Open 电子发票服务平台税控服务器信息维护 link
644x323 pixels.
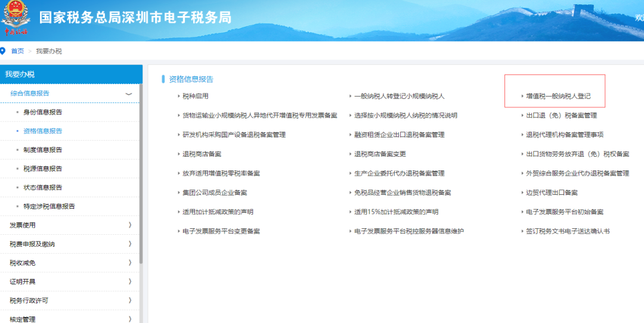tap(409, 231)
